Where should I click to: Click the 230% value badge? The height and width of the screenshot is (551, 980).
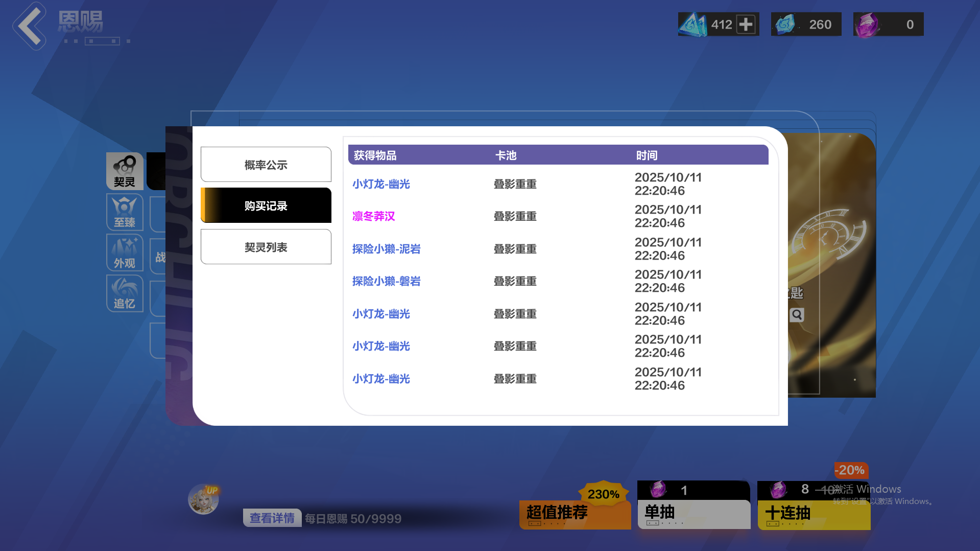point(604,494)
